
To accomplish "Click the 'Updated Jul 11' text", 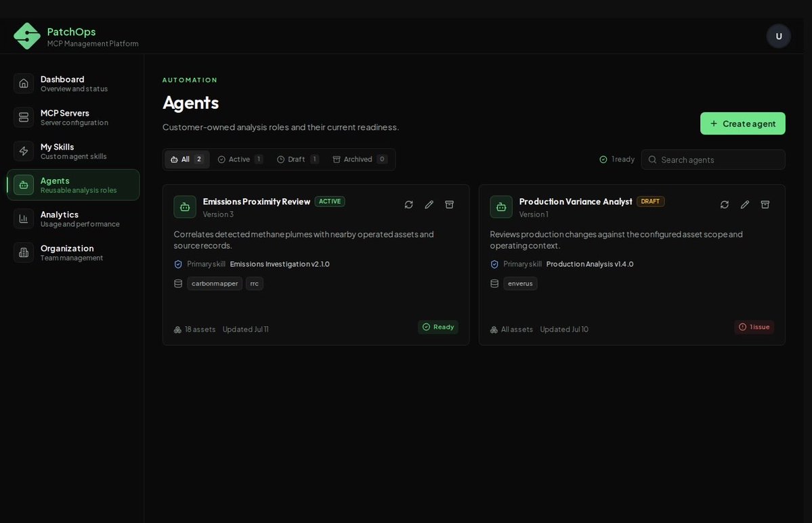I will (x=245, y=329).
